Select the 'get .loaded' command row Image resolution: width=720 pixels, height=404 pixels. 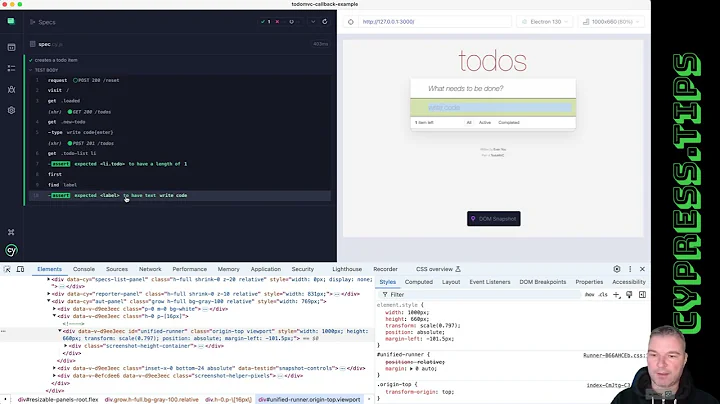(180, 101)
